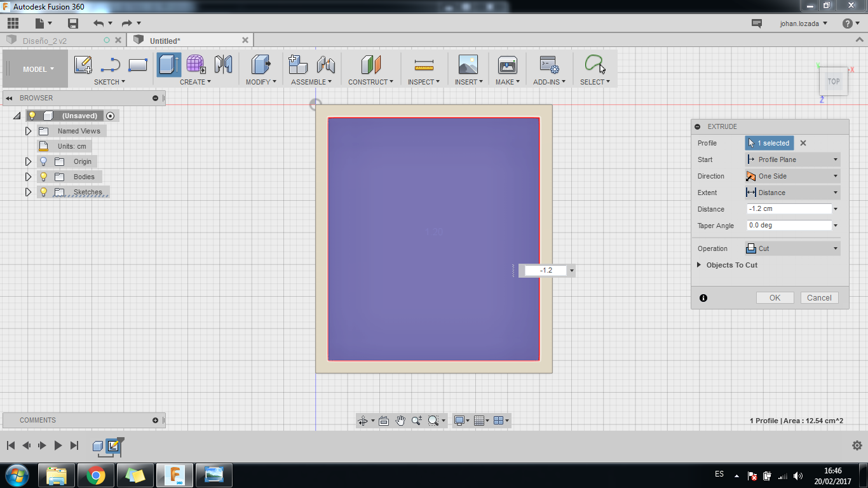The image size is (868, 488).
Task: Expand the Objects To Cut section
Action: 699,265
